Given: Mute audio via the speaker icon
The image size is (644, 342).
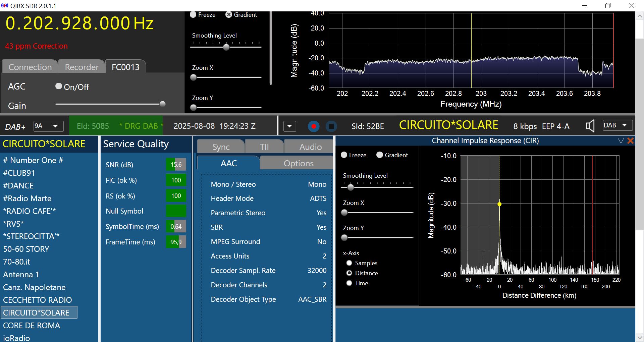Looking at the screenshot, I should 590,126.
